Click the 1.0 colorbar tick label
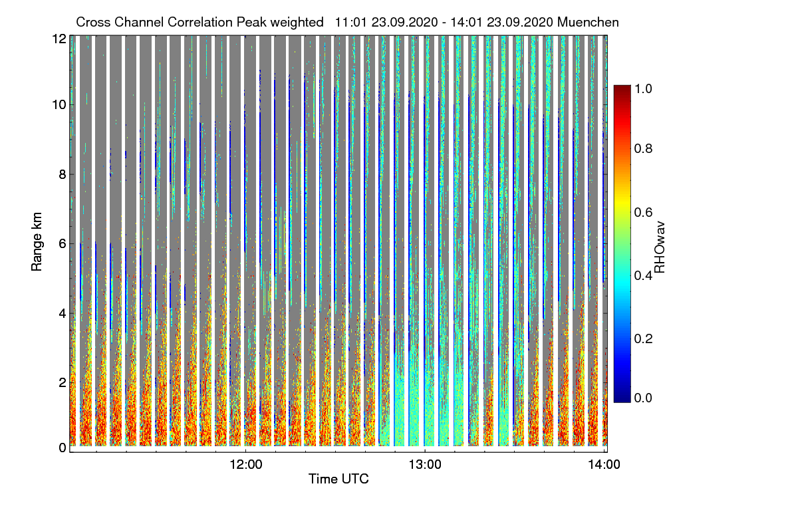The image size is (798, 532). point(644,86)
